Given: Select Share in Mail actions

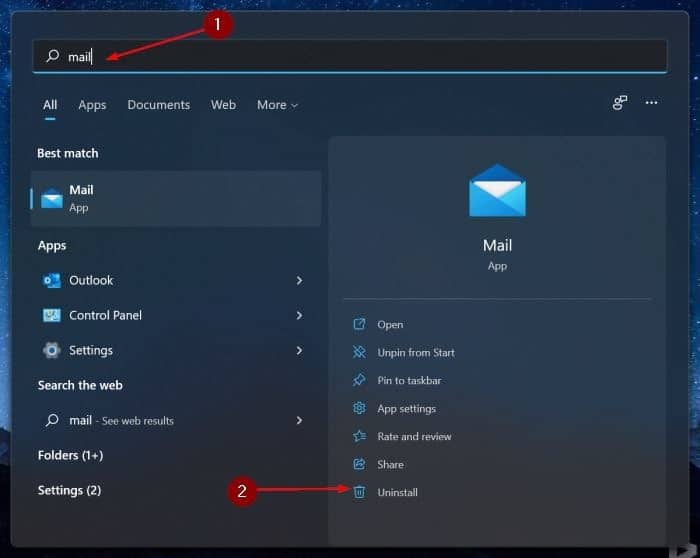Looking at the screenshot, I should 391,464.
